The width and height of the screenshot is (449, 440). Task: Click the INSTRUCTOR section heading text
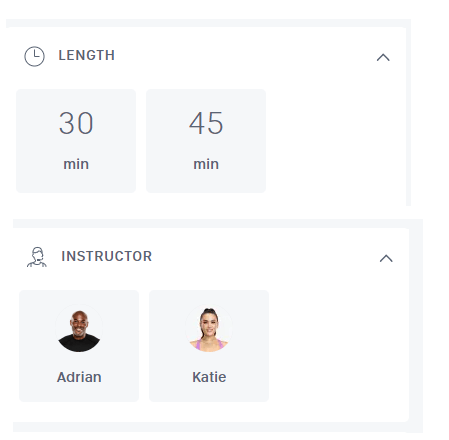point(107,256)
